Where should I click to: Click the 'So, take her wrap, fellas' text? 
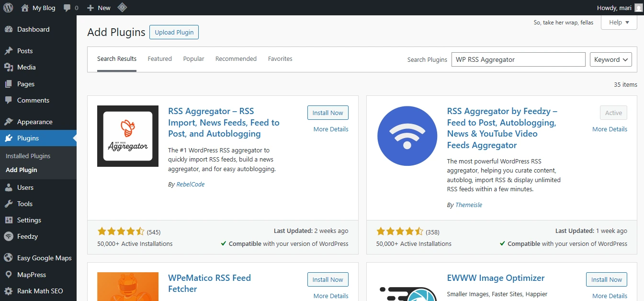pyautogui.click(x=563, y=23)
